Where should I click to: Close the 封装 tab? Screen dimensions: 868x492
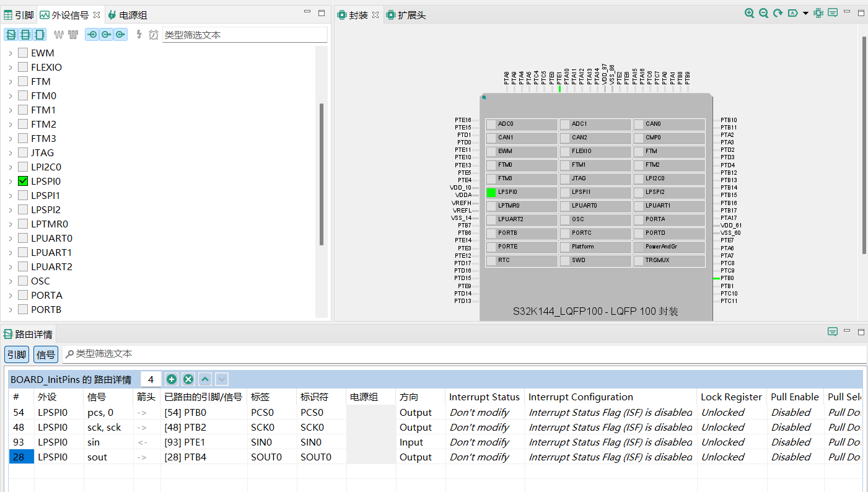coord(375,14)
